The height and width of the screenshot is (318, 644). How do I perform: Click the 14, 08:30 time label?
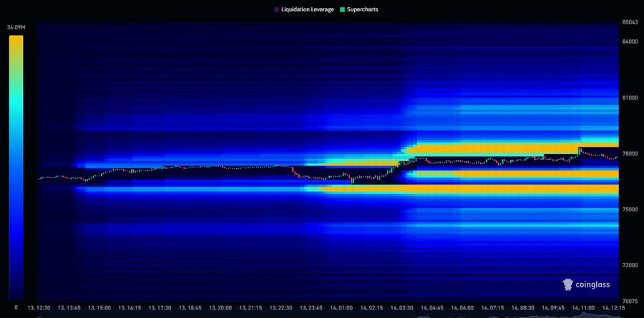click(x=522, y=308)
